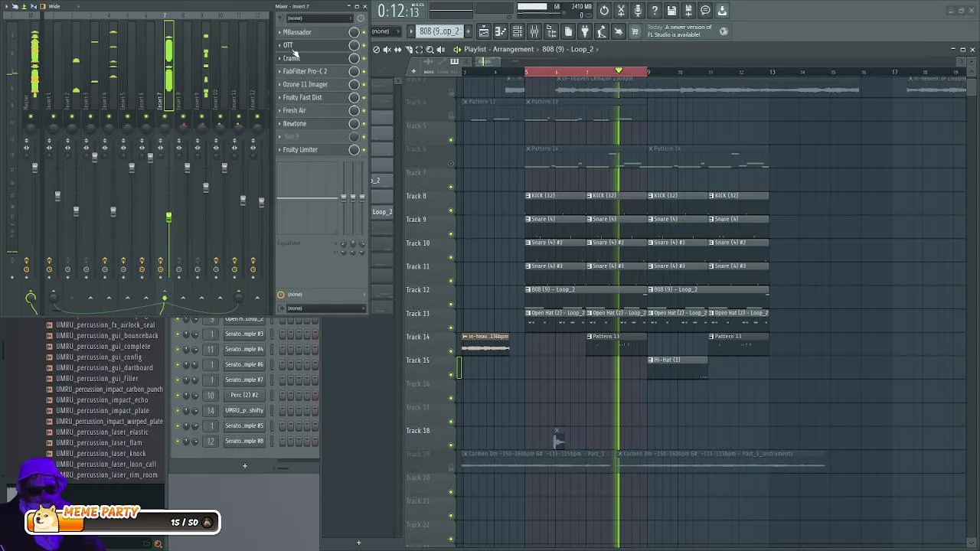Viewport: 980px width, 551px height.
Task: Open the Cramit slot options arrow
Action: coord(279,58)
